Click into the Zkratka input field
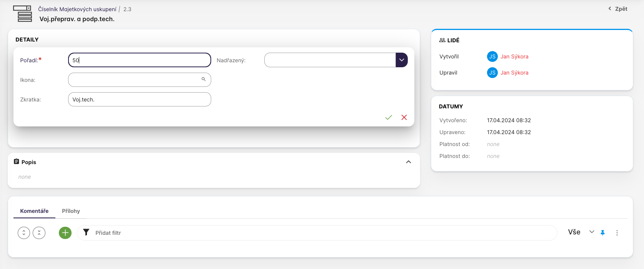644x269 pixels. pyautogui.click(x=139, y=100)
